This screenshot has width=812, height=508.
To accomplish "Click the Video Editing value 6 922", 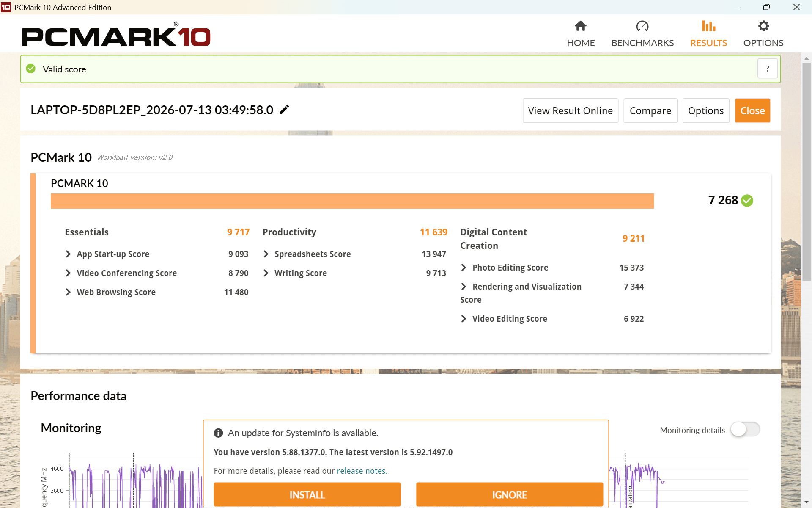I will [x=634, y=319].
